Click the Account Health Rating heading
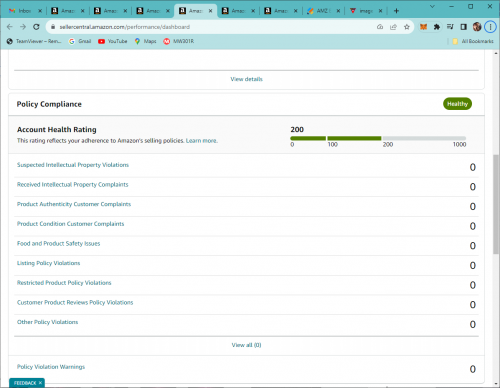 pos(57,130)
